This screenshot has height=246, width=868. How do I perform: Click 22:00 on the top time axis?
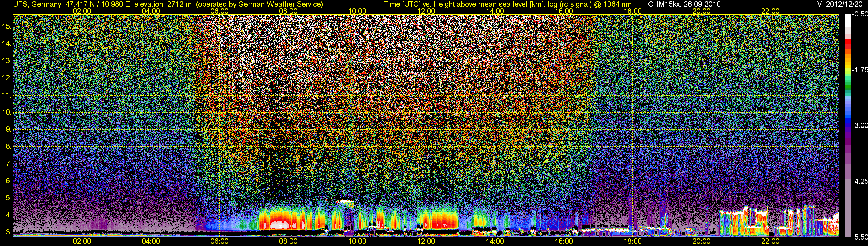point(770,11)
